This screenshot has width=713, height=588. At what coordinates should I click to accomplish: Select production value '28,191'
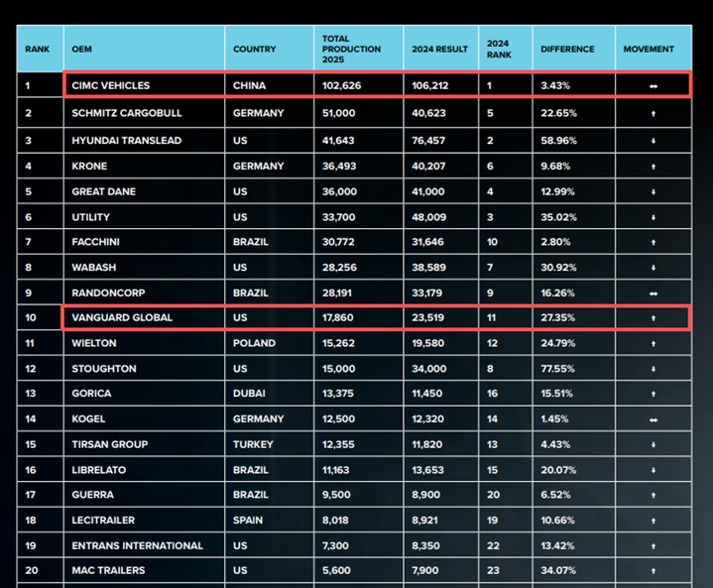(337, 293)
